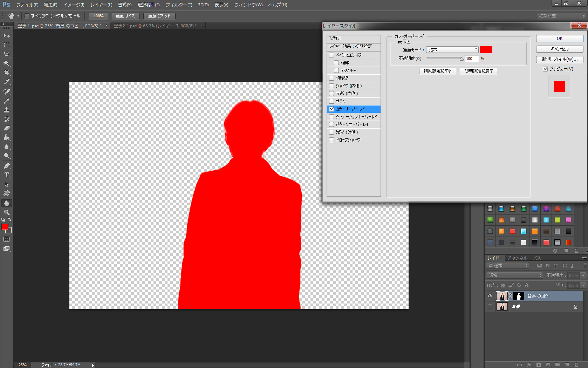
Task: Click the add layer mask icon
Action: (x=539, y=365)
